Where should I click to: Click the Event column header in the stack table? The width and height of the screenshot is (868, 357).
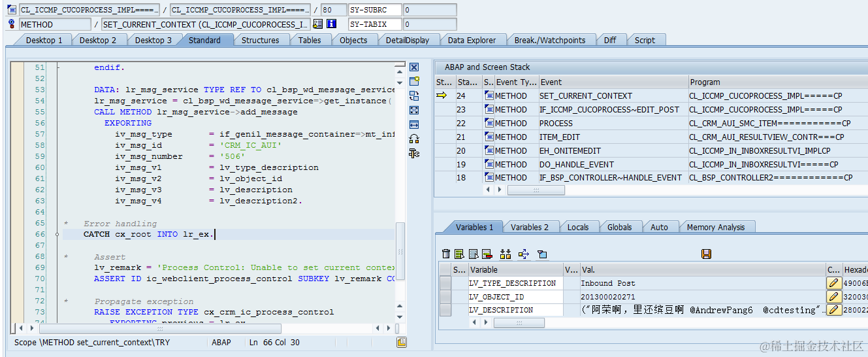(x=613, y=82)
